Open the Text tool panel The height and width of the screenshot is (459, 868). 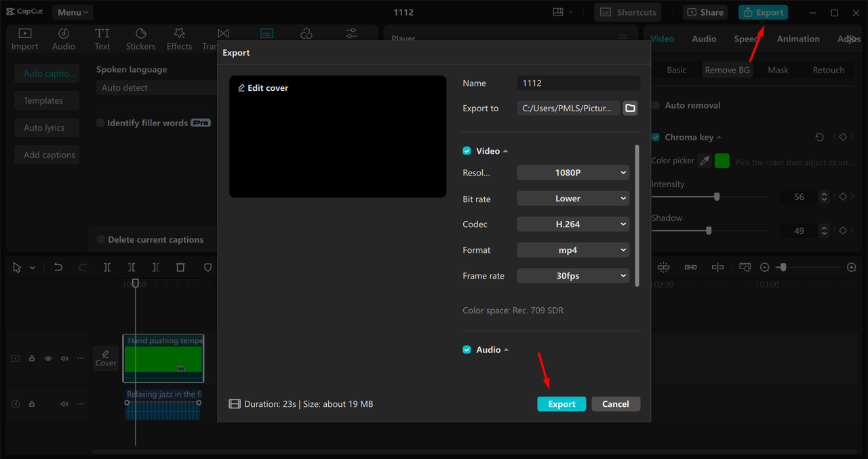102,39
